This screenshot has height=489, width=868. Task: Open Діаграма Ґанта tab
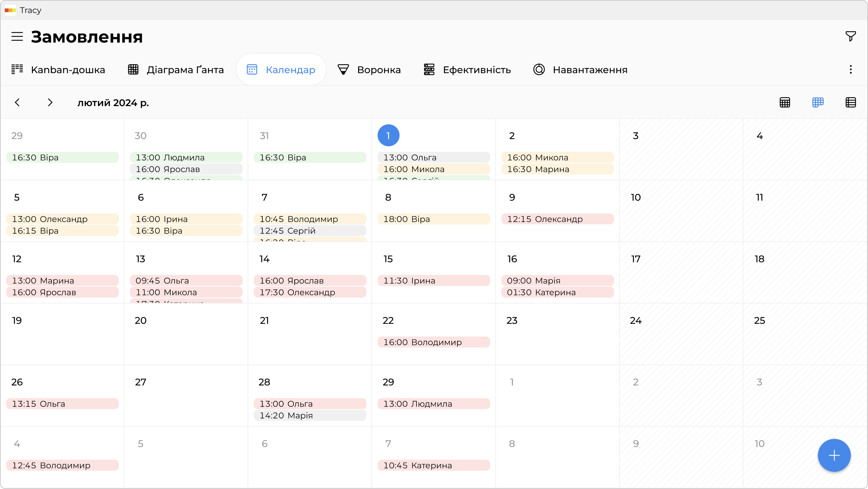pyautogui.click(x=176, y=70)
